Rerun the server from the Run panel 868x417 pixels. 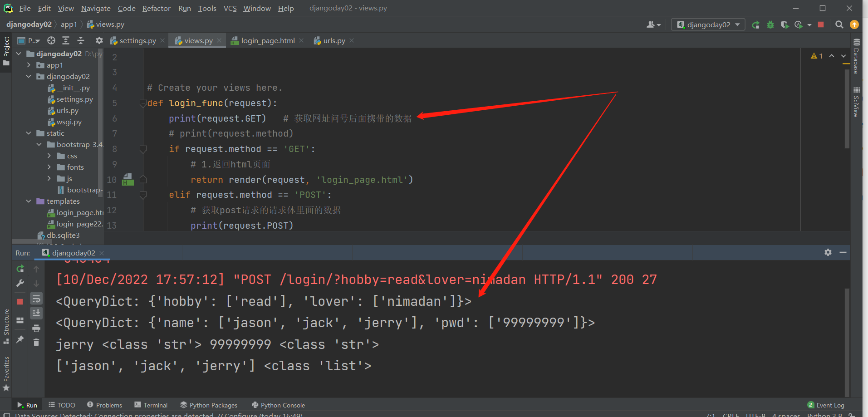(x=20, y=269)
